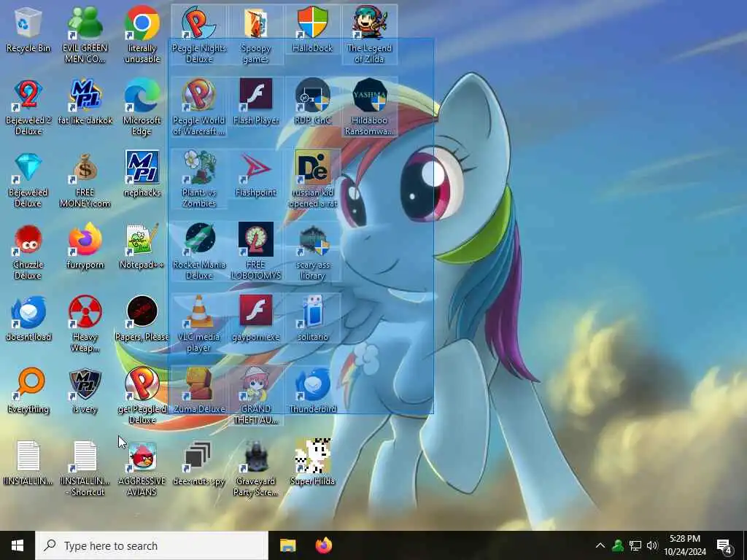
Task: Launch Firefox from the taskbar
Action: (324, 545)
